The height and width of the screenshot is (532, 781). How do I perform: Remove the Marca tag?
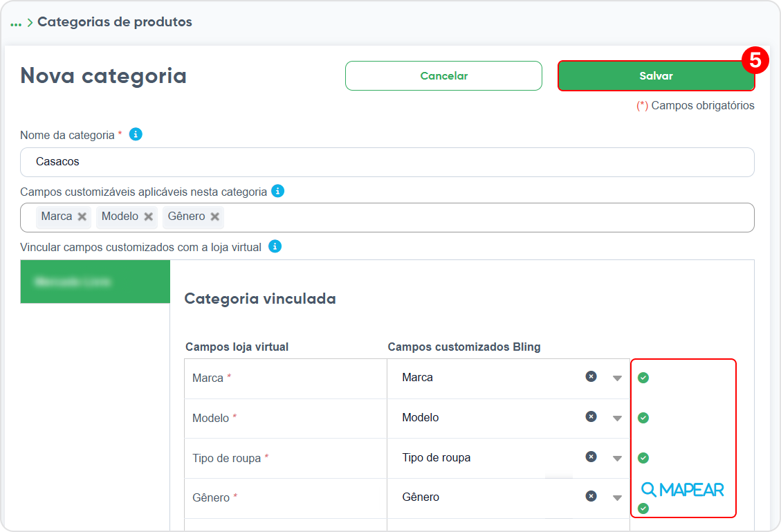click(x=82, y=217)
